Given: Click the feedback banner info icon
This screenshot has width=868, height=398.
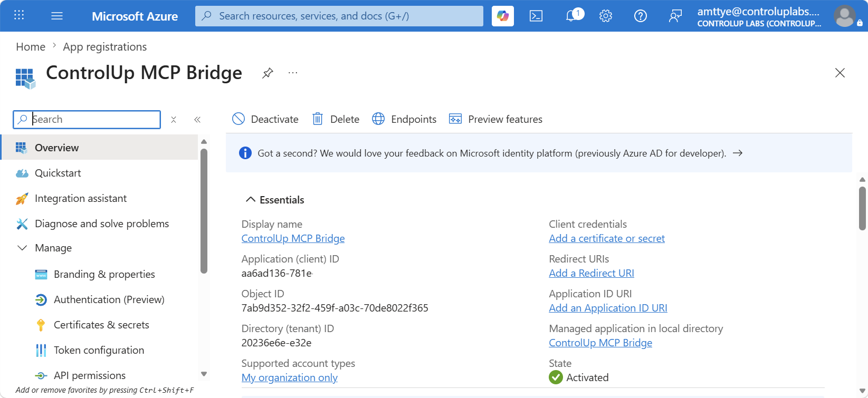Looking at the screenshot, I should point(245,153).
